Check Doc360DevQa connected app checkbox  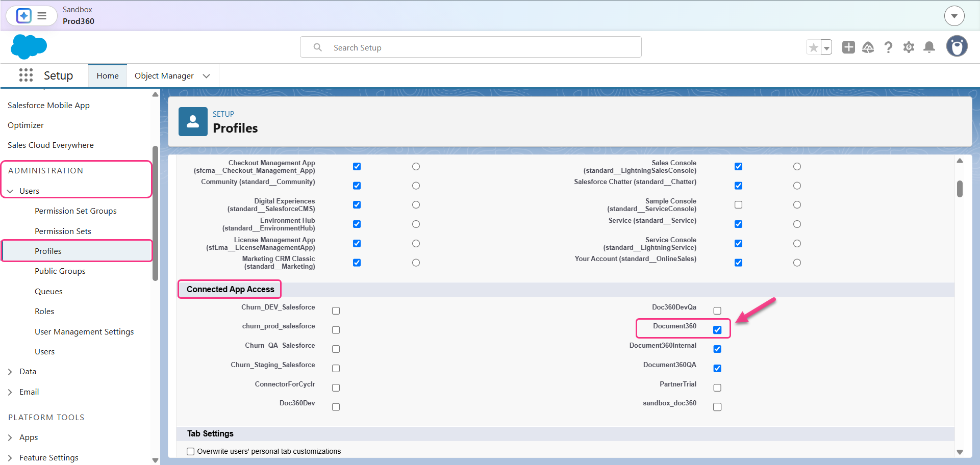point(717,311)
